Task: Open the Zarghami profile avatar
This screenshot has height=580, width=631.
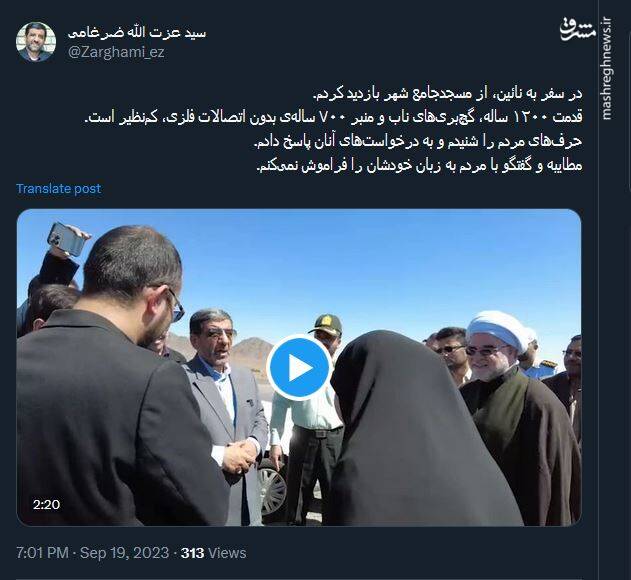Action: point(36,42)
